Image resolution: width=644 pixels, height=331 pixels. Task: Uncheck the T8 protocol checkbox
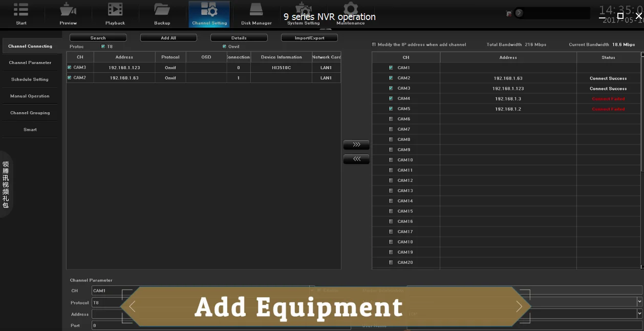(x=103, y=47)
